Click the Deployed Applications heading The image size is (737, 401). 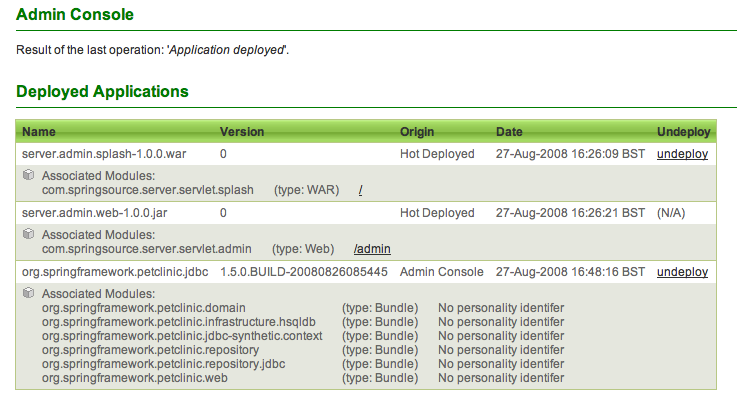pos(102,92)
